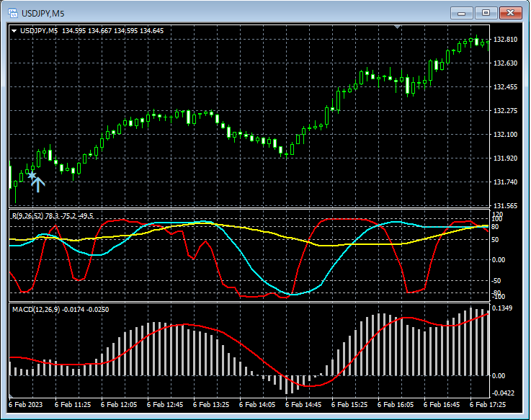
Task: Click price level 132.810 on price scale
Action: tap(506, 40)
